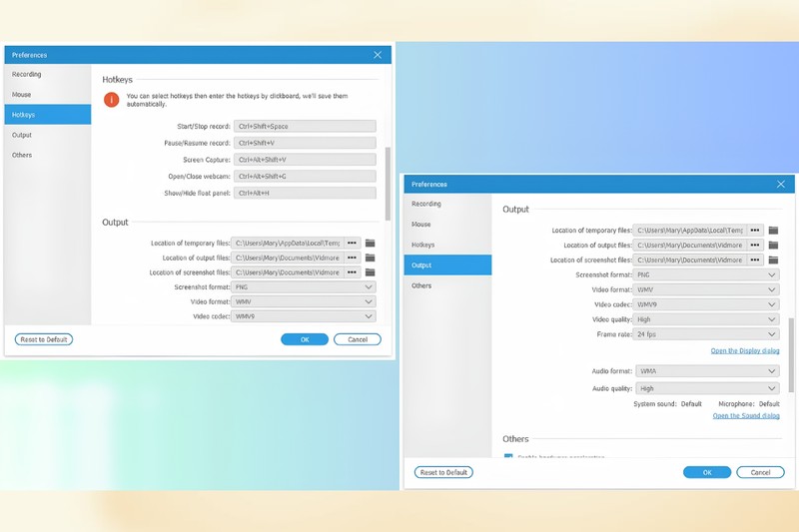Click the Hotkeys window vertical scrollbar
The height and width of the screenshot is (532, 799).
(x=388, y=184)
